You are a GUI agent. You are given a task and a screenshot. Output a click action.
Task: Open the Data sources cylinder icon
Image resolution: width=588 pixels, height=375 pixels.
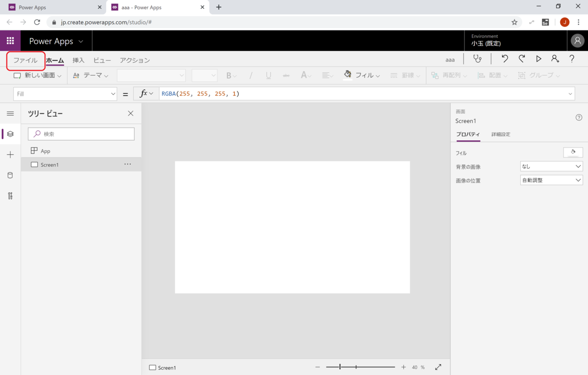pyautogui.click(x=10, y=175)
